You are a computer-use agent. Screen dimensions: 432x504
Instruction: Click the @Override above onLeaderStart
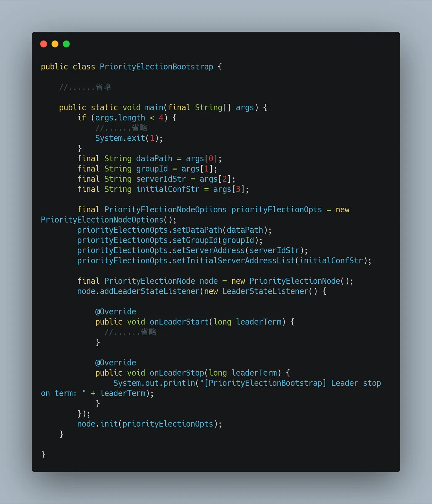click(x=116, y=311)
